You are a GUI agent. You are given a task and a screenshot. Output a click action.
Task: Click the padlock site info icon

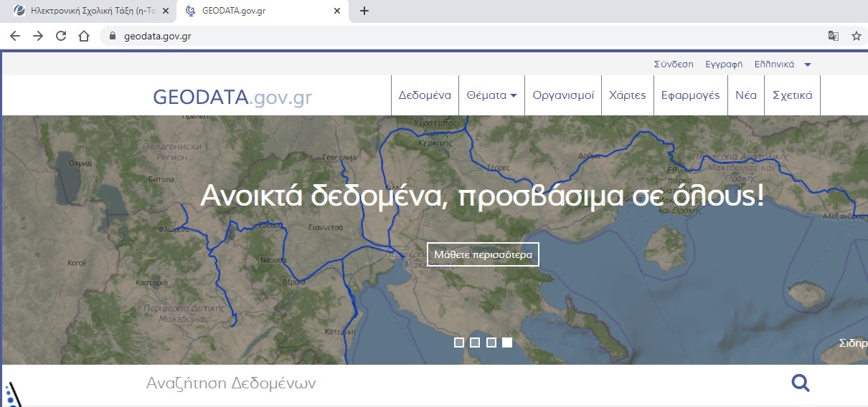[x=112, y=36]
